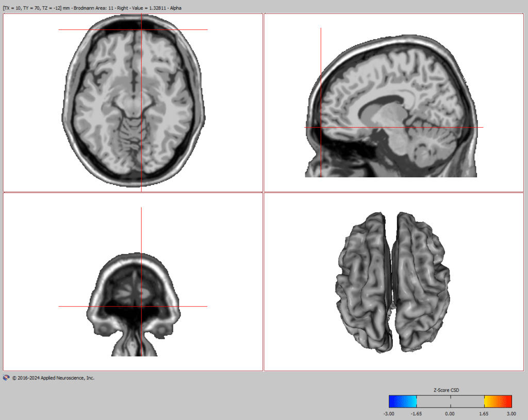Click the Applied Neuroscience copyright text

tap(53, 378)
